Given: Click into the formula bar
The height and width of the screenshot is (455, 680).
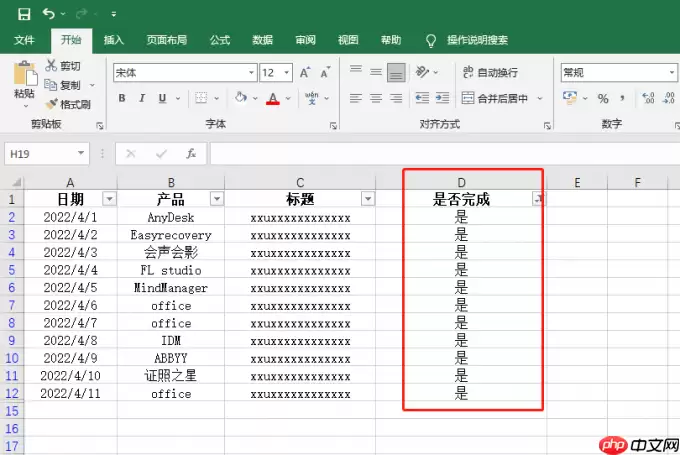Looking at the screenshot, I should click(x=445, y=154).
